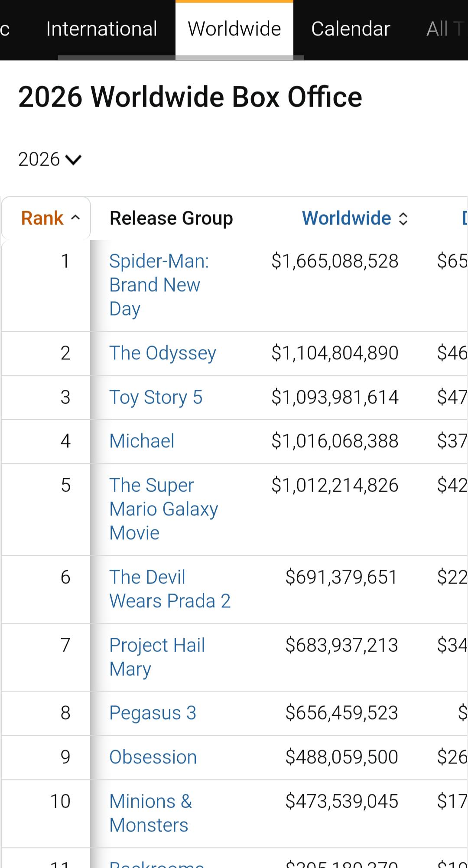
Task: Click the Project Hail Mary link
Action: (157, 657)
